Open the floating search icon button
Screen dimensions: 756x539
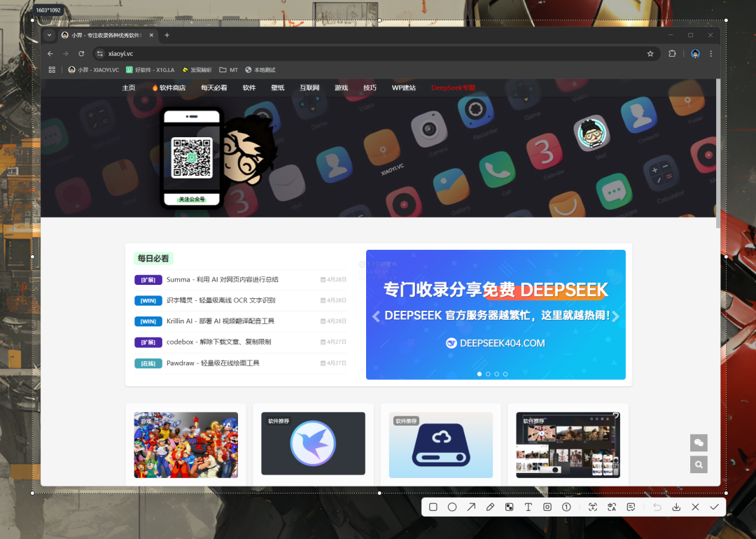coord(699,465)
